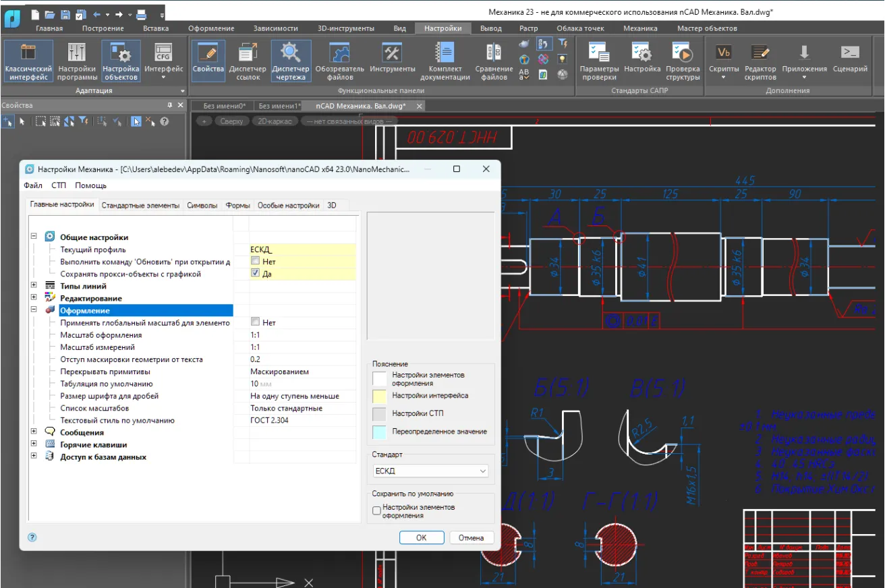885x588 pixels.
Task: Toggle the Сохранять прокси-объекты с графикой checkbox
Action: click(255, 274)
